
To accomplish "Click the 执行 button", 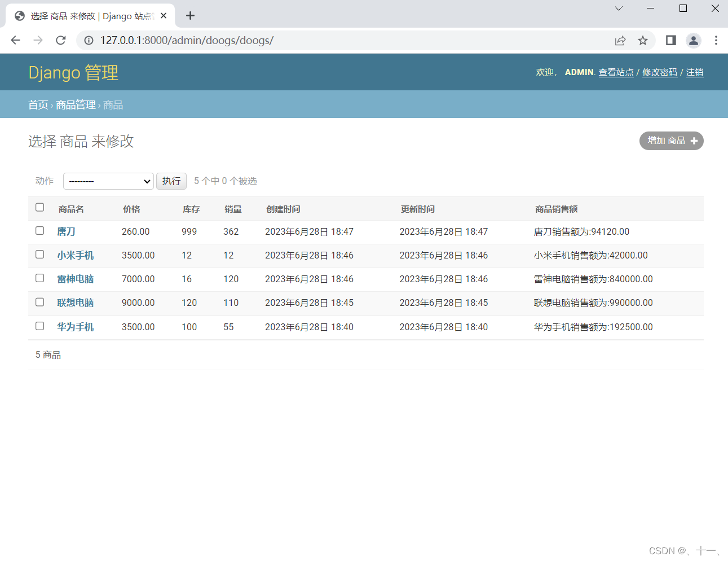I will [171, 181].
